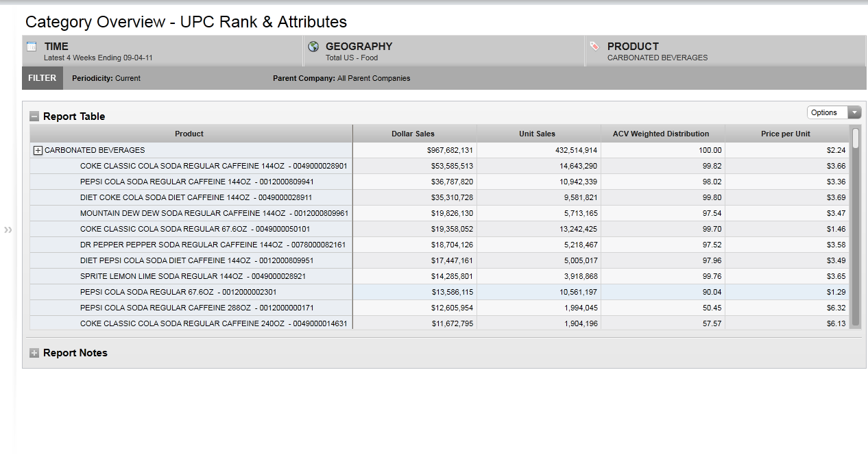Screen dimensions: 868x455
Task: Expand the CARBONATED BEVERAGES row
Action: 38,151
